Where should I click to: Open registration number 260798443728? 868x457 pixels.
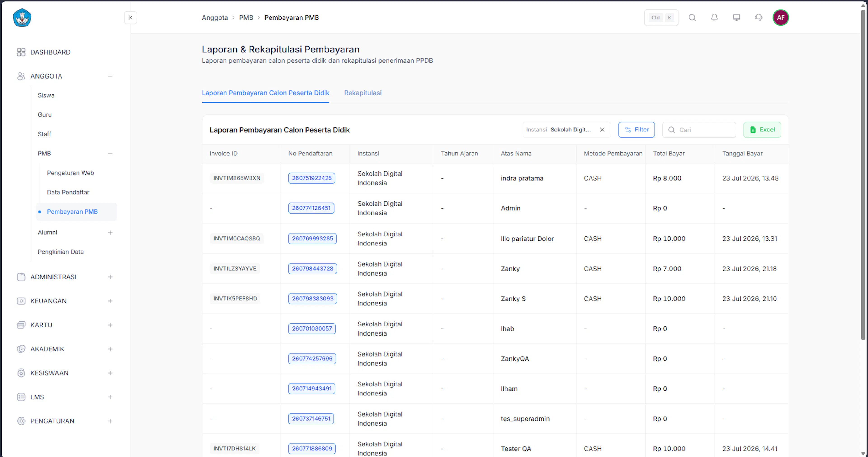(312, 269)
